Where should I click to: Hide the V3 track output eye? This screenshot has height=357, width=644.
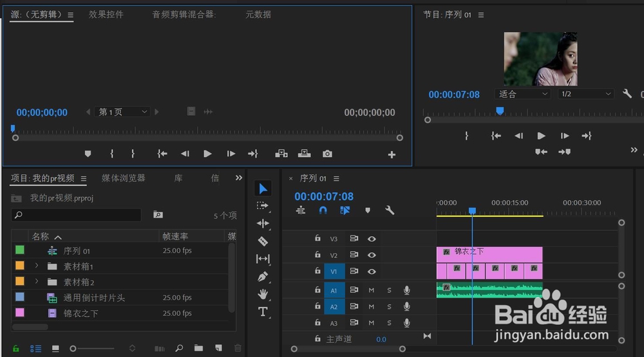click(x=372, y=239)
